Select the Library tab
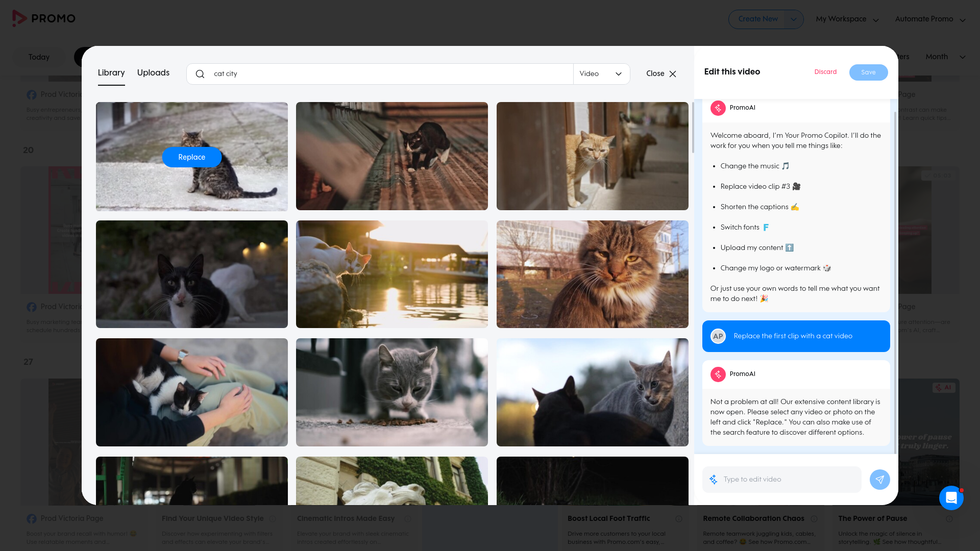The height and width of the screenshot is (551, 980). (111, 73)
